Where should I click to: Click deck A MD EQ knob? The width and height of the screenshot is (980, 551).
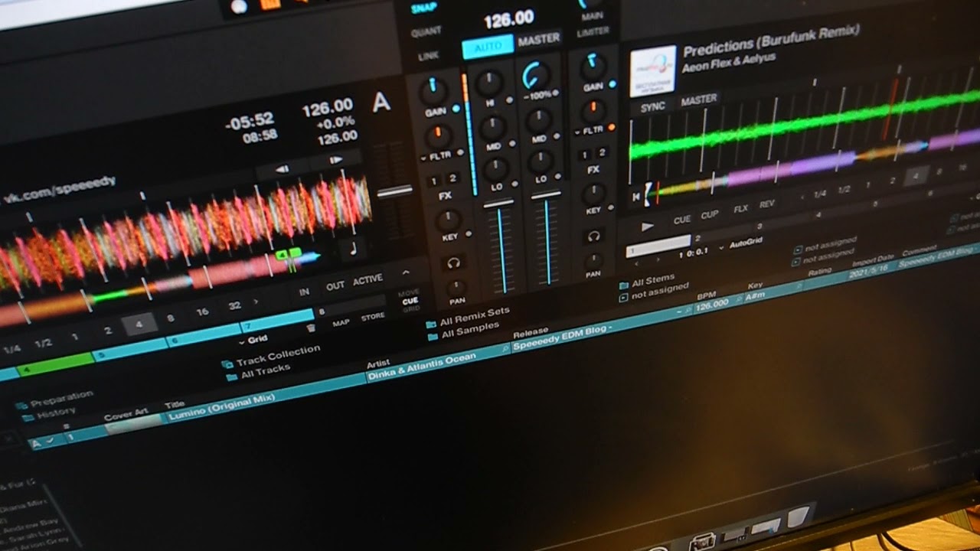(492, 126)
